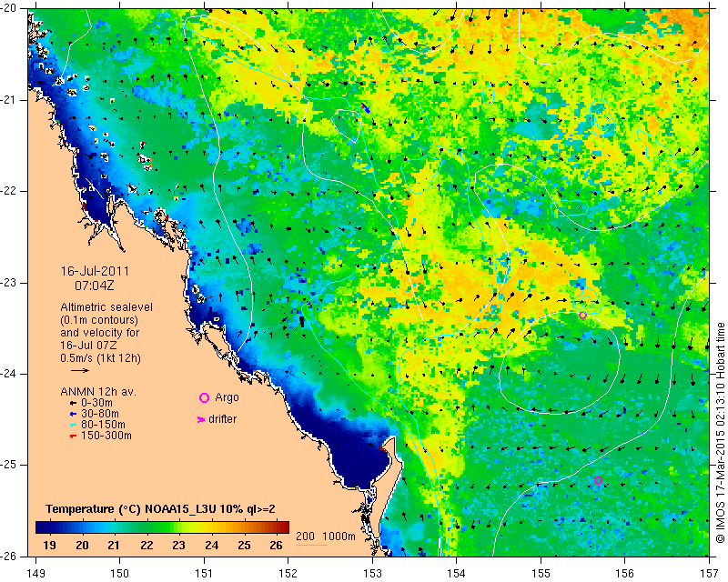Click the 16-Jul-2011 date label
Screen dimensions: 728x582
pyautogui.click(x=95, y=271)
